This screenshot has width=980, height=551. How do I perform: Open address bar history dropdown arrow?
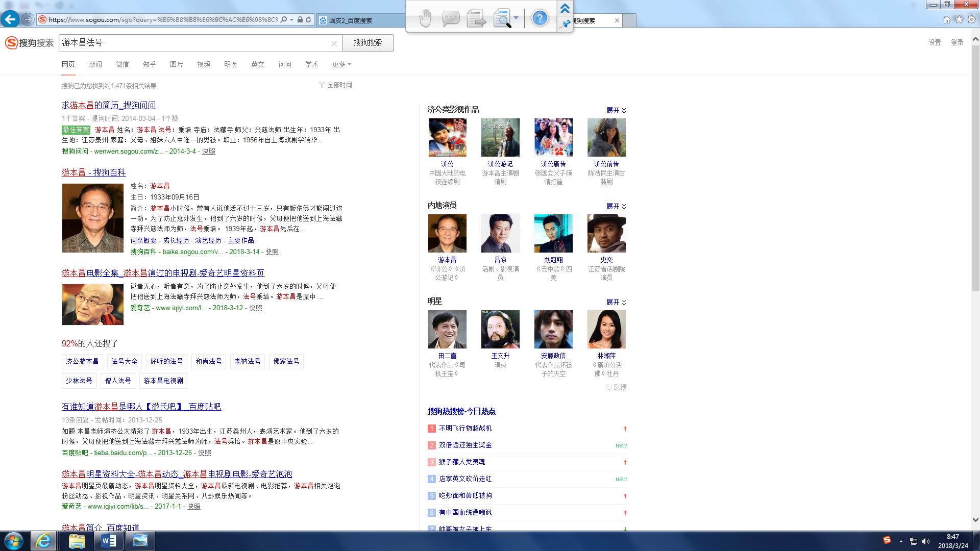291,20
